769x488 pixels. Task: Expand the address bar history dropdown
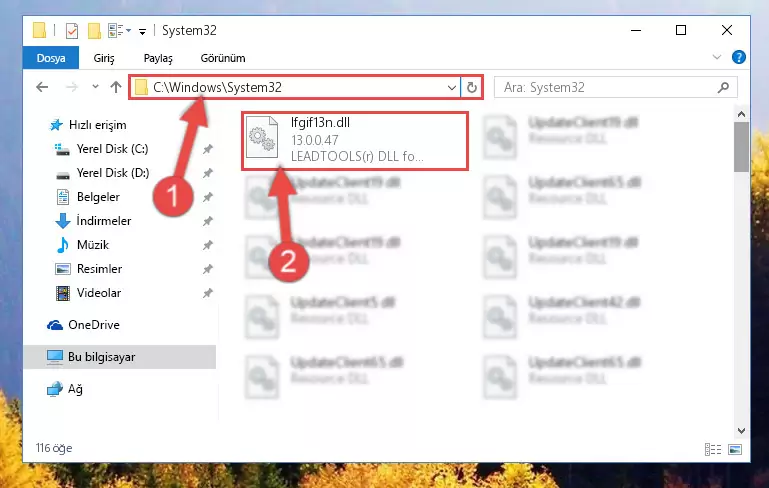[452, 88]
